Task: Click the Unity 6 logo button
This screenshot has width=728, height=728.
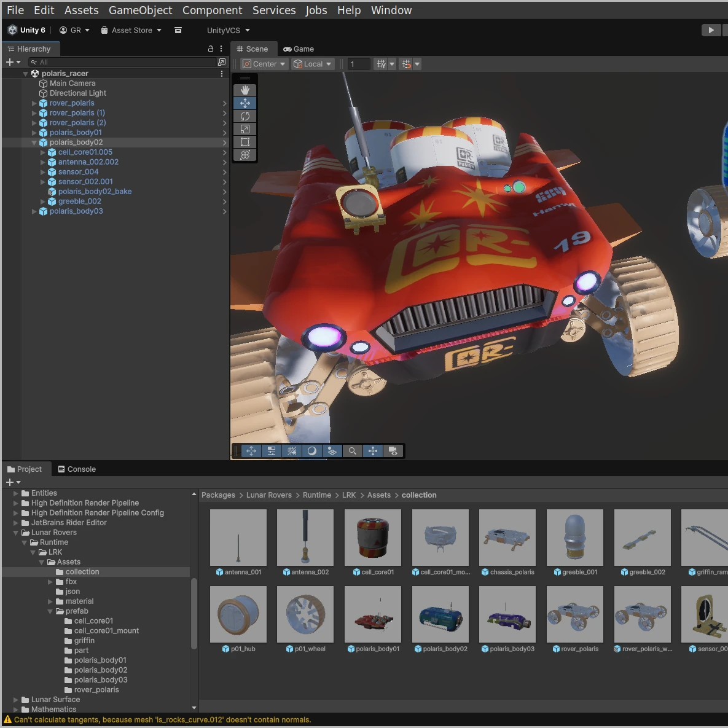Action: (27, 30)
